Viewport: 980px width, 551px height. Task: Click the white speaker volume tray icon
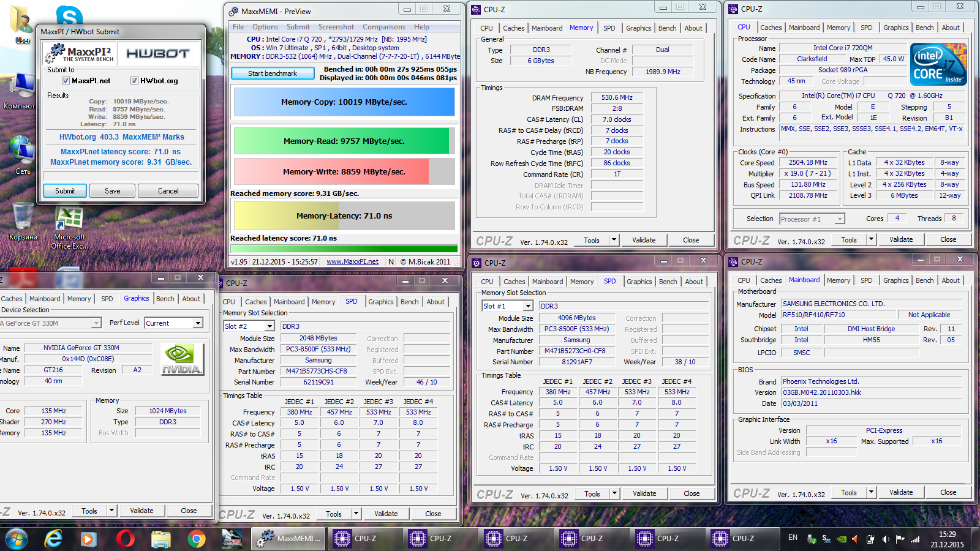click(x=886, y=539)
